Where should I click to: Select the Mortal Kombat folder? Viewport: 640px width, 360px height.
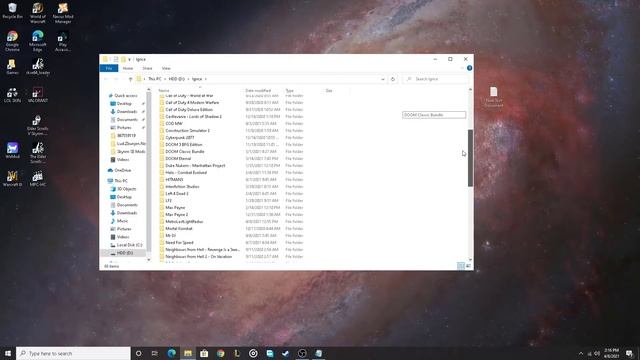(x=179, y=229)
